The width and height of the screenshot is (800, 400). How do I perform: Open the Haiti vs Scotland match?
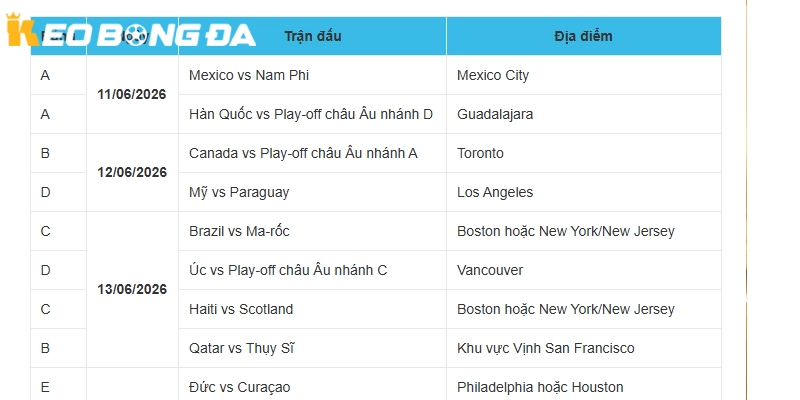[x=241, y=309]
